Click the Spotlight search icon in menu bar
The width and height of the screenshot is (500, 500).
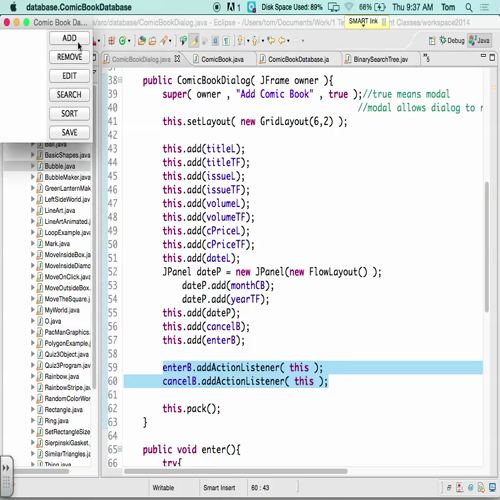(x=469, y=7)
